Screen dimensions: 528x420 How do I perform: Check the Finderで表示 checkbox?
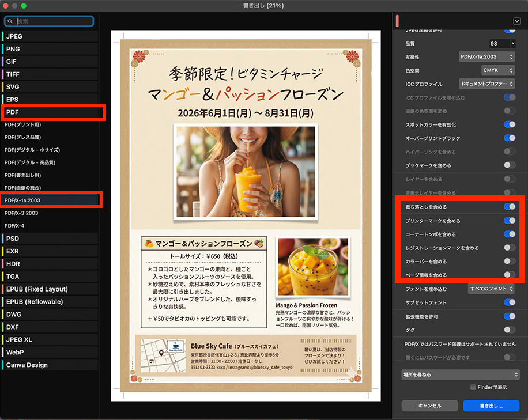point(473,387)
